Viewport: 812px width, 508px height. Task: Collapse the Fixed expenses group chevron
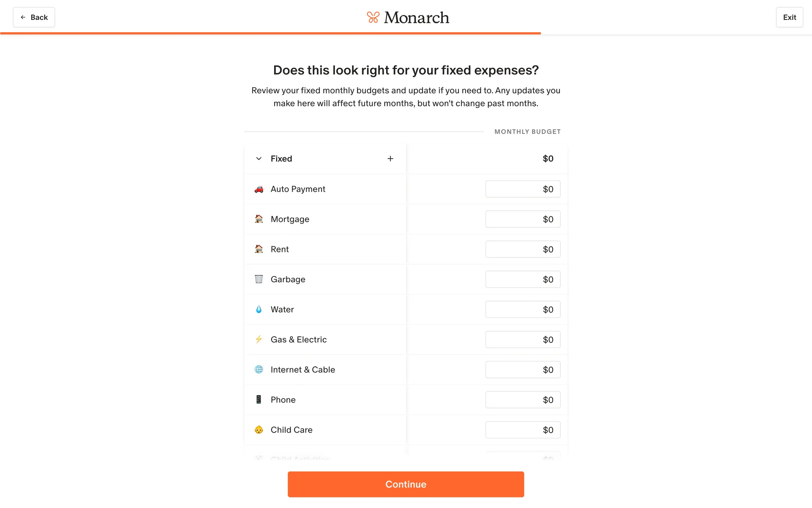click(259, 159)
